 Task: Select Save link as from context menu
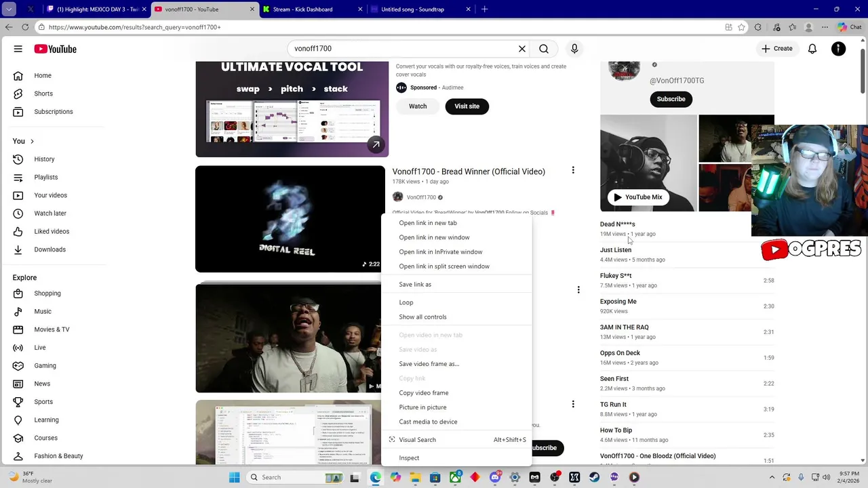tap(456, 285)
